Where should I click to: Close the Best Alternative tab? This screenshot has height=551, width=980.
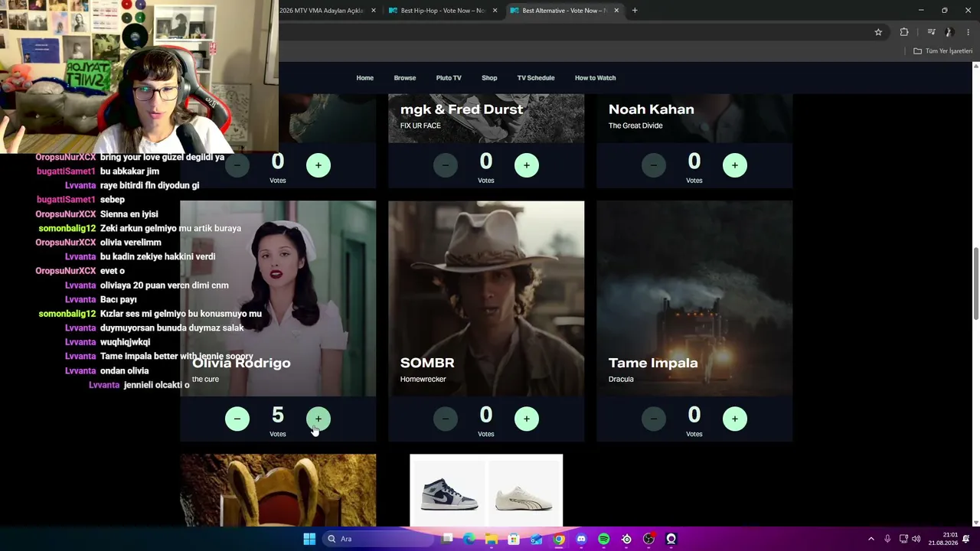click(616, 11)
